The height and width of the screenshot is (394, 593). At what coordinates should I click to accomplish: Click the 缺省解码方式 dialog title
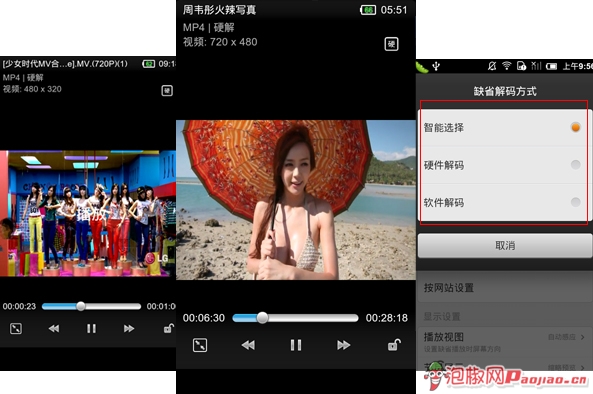(x=505, y=91)
